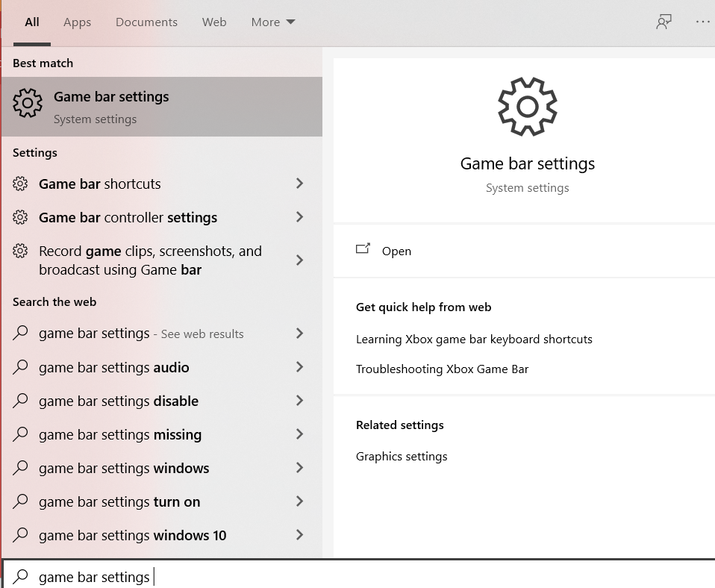The image size is (715, 588).
Task: Open Game bar settings best match result
Action: click(162, 107)
